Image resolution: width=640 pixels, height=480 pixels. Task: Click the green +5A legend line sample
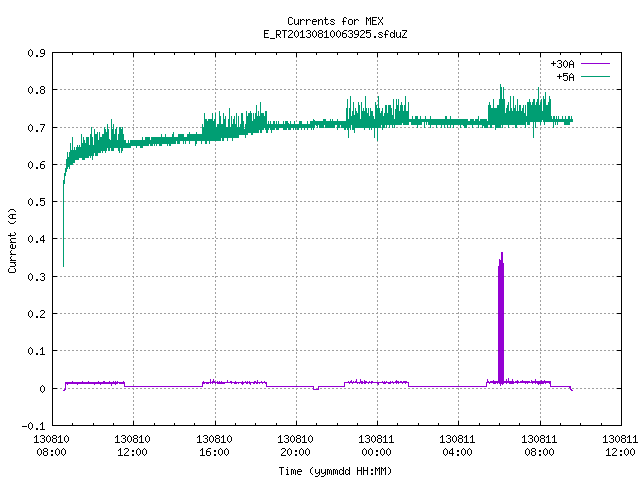(596, 76)
